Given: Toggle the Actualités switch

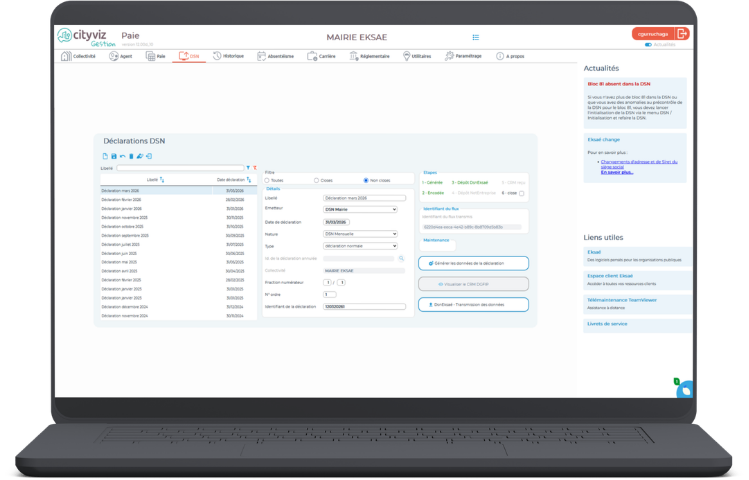Looking at the screenshot, I should [x=649, y=45].
